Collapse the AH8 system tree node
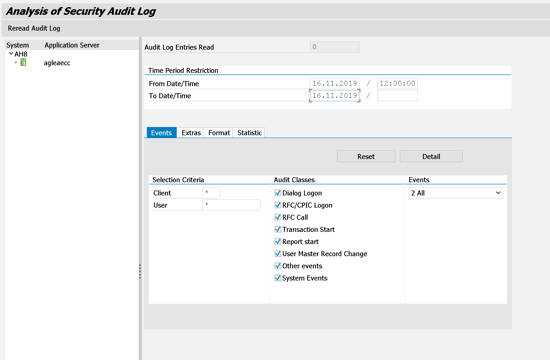This screenshot has height=360, width=550. coord(11,54)
